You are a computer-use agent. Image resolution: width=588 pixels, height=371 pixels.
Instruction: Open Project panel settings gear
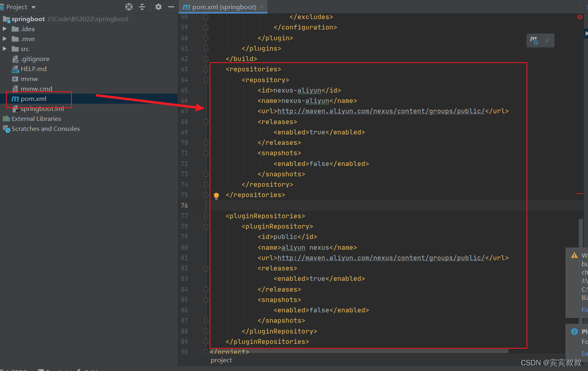pos(158,7)
